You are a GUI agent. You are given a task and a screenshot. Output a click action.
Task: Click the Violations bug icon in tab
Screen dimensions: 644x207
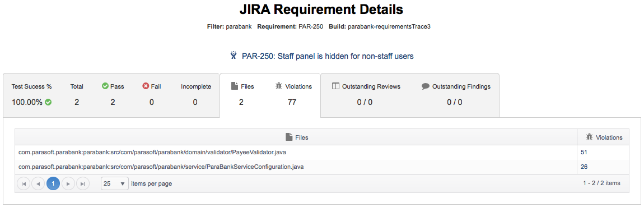[x=278, y=86]
